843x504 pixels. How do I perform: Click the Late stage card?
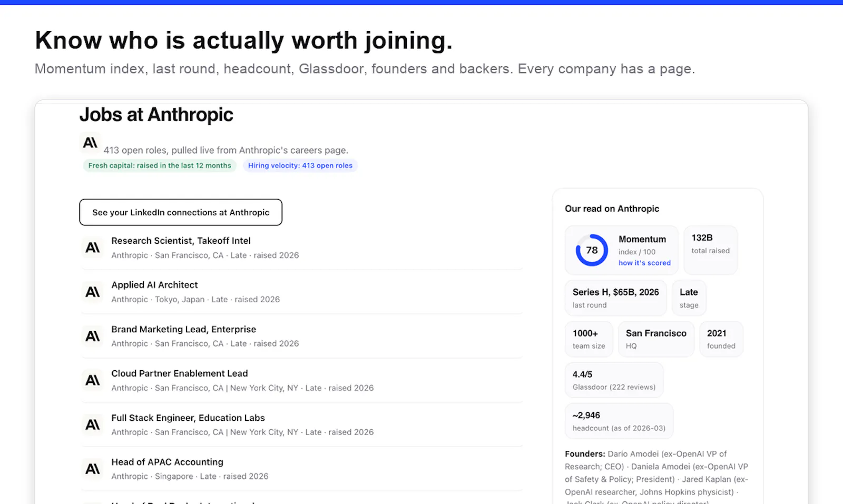pyautogui.click(x=689, y=298)
